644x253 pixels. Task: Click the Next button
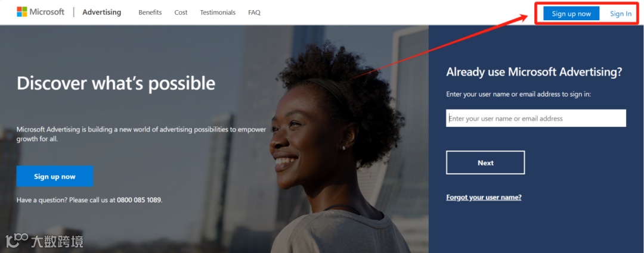point(485,163)
